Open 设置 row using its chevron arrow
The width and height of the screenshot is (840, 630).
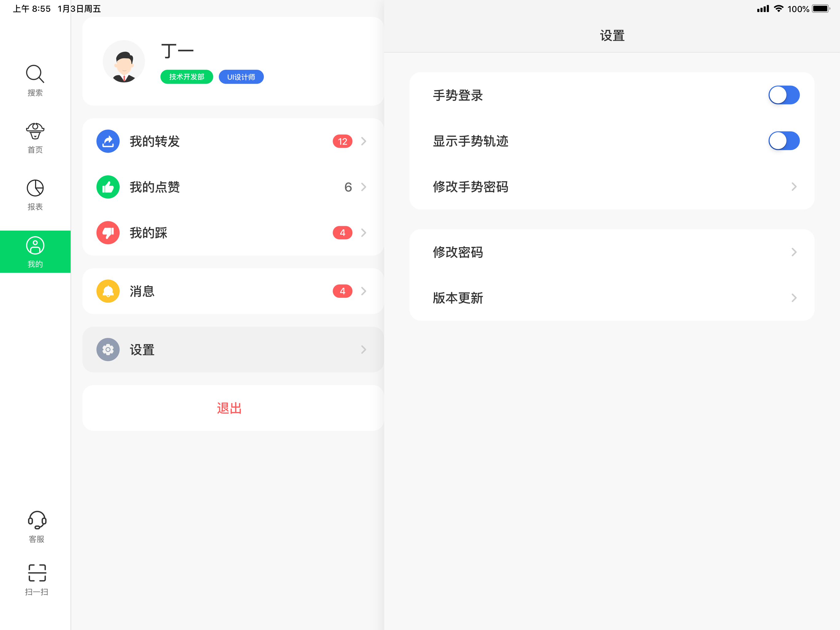[363, 349]
